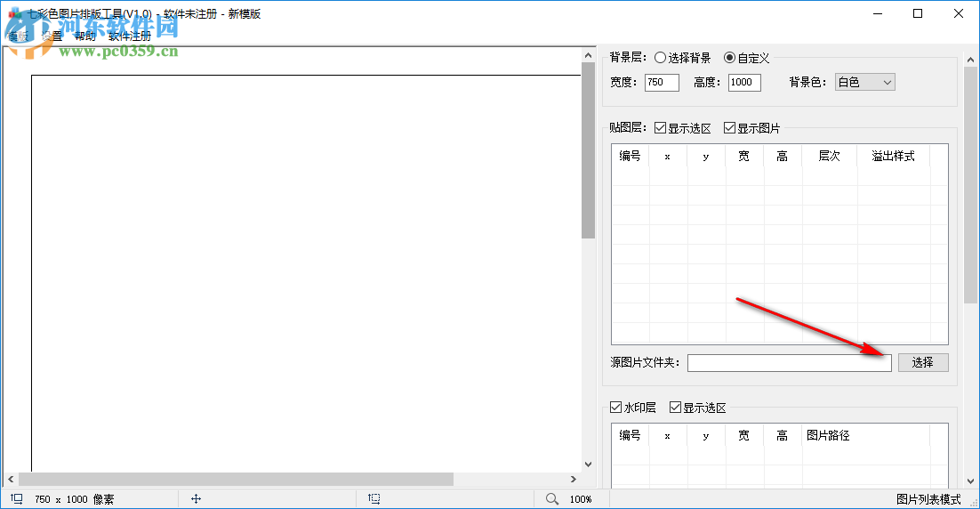This screenshot has height=509, width=980.
Task: Click 图片列表模式 in the status bar
Action: (x=928, y=499)
